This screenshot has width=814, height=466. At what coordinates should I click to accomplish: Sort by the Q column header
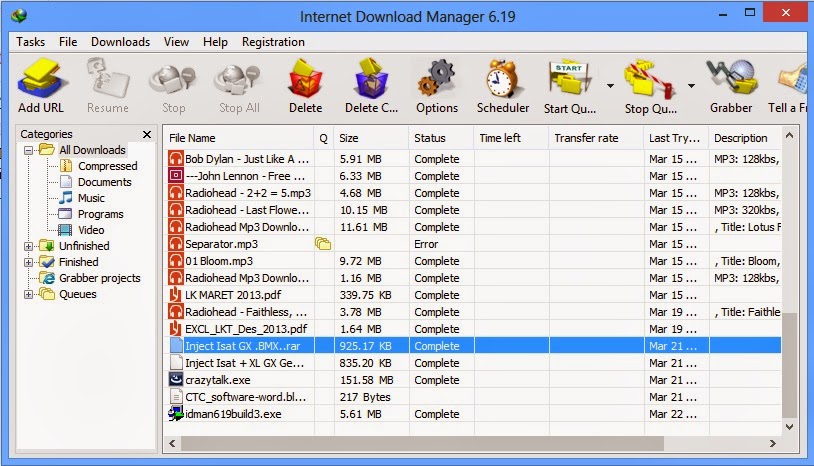click(x=324, y=138)
